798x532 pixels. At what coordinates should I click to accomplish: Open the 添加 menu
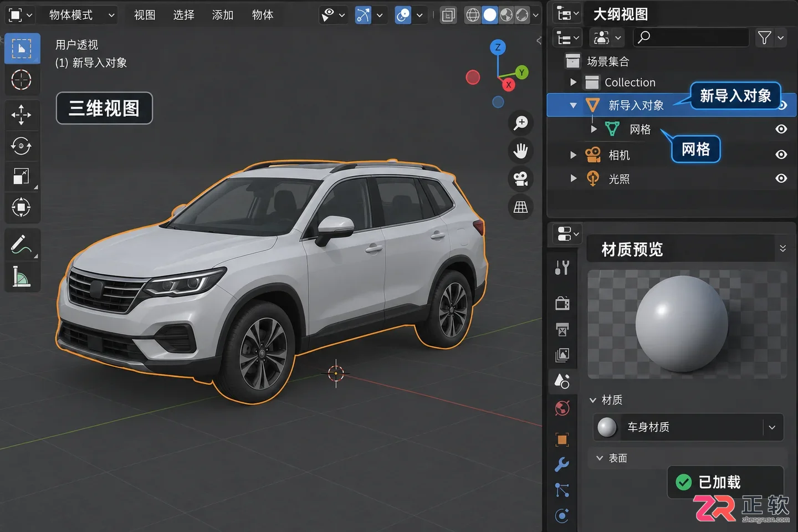pos(223,15)
